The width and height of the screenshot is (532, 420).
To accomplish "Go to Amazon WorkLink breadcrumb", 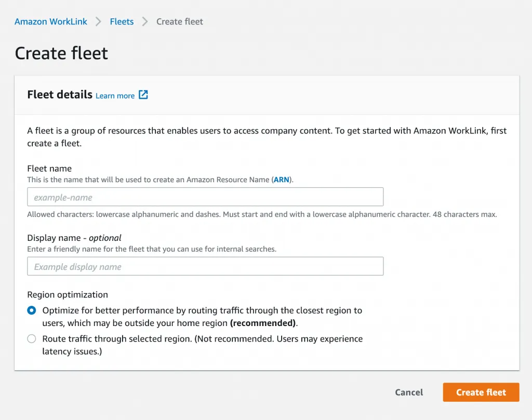I will point(50,21).
